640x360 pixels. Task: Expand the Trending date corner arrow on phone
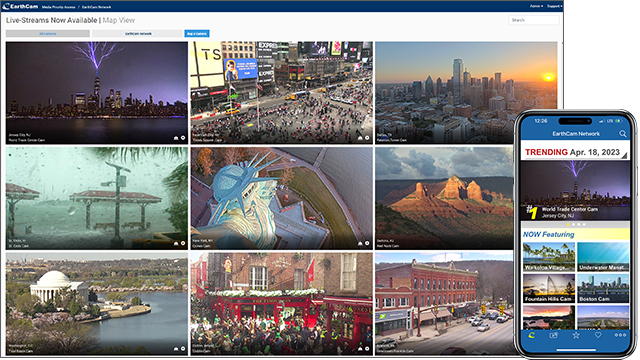point(624,155)
